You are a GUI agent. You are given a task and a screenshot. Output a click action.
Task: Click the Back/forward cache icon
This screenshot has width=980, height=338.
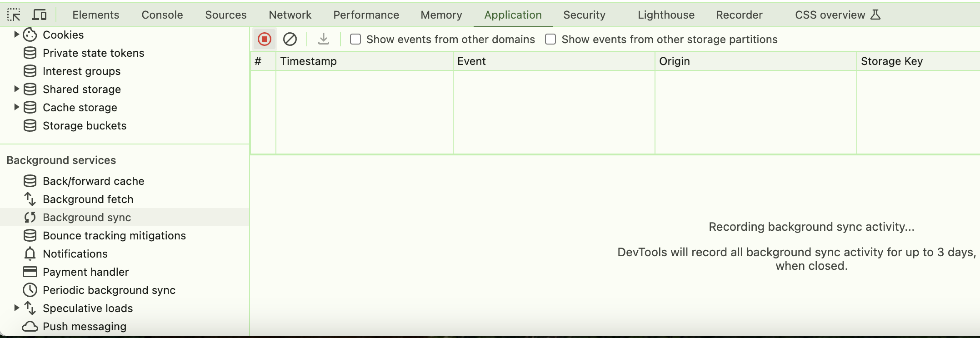[30, 181]
